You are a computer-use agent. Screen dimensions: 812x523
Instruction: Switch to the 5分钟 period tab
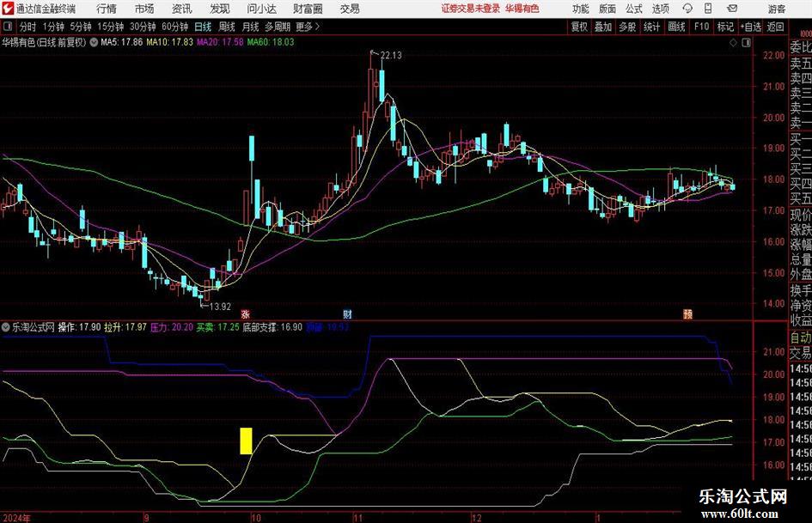pyautogui.click(x=80, y=27)
